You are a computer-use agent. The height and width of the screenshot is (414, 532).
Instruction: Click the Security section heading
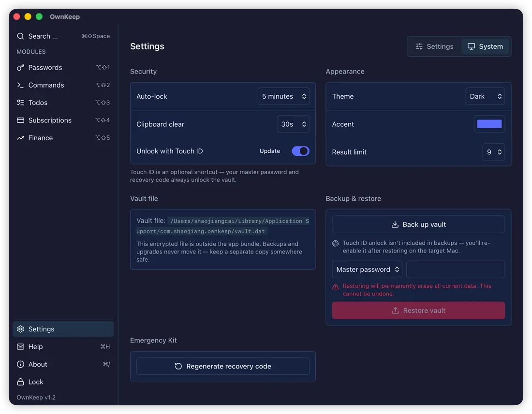coord(144,72)
